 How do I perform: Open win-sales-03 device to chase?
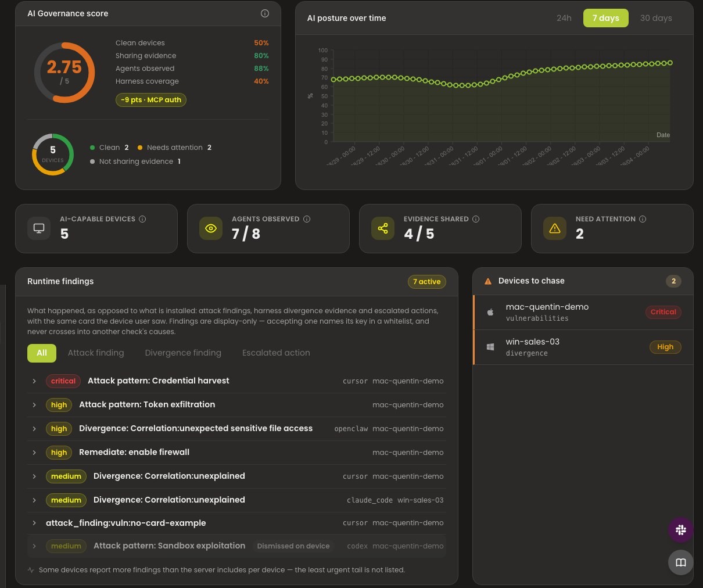pos(583,347)
